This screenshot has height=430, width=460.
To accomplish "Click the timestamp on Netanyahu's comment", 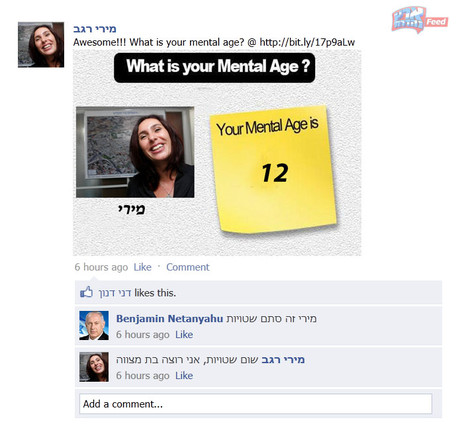I will click(143, 334).
